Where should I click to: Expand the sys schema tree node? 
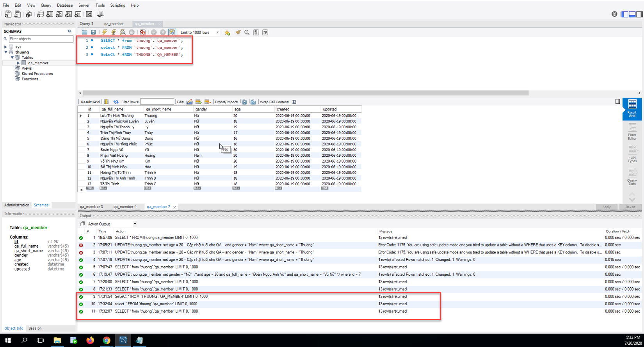point(6,47)
